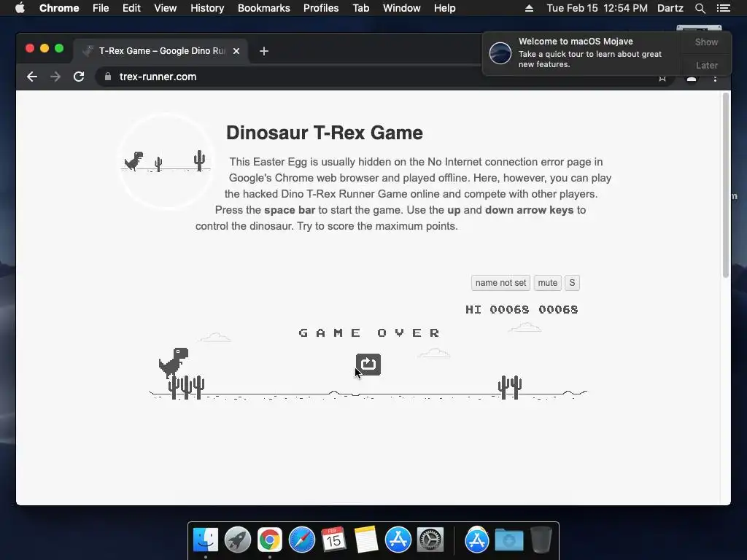Set player name via 'name not set' button
This screenshot has width=747, height=560.
click(500, 283)
